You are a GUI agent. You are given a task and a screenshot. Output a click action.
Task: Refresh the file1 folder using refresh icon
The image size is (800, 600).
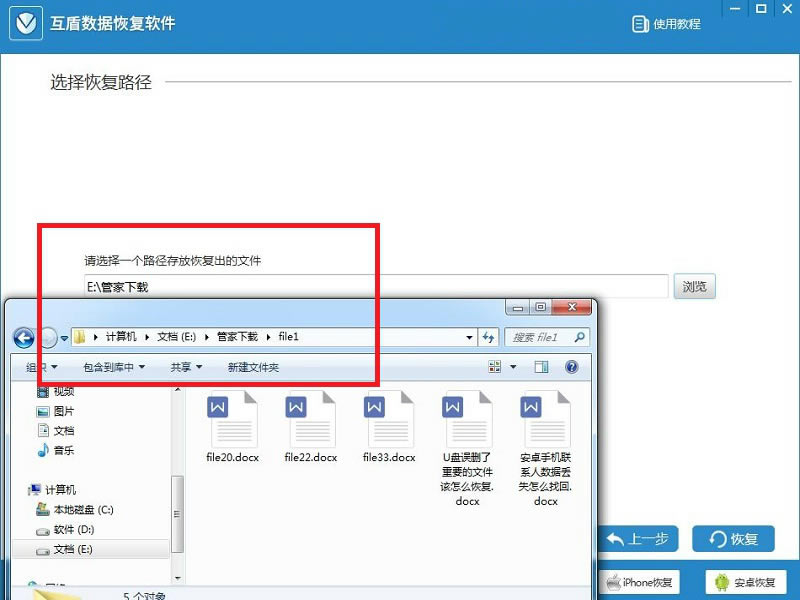(x=489, y=337)
